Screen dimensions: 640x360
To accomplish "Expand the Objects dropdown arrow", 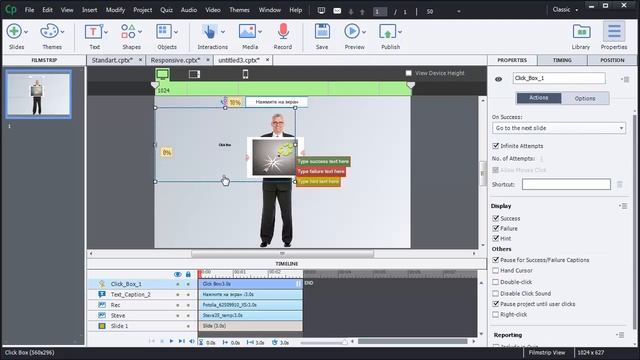I will 176,32.
